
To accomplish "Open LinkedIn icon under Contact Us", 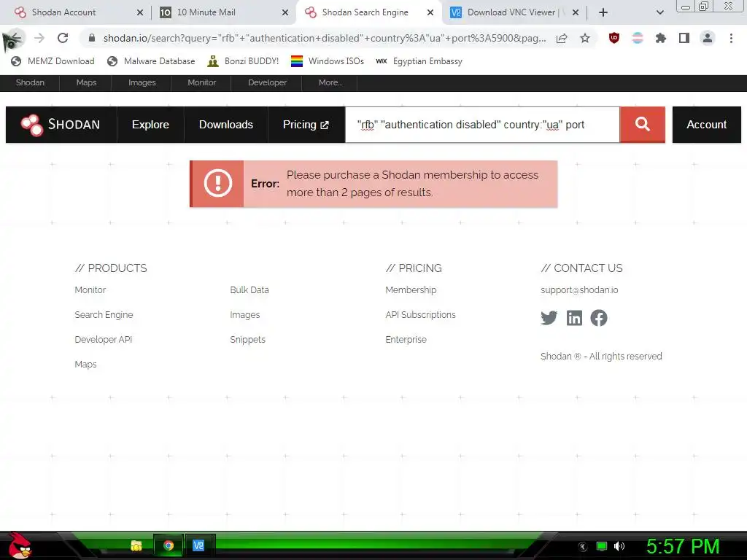I will click(574, 318).
